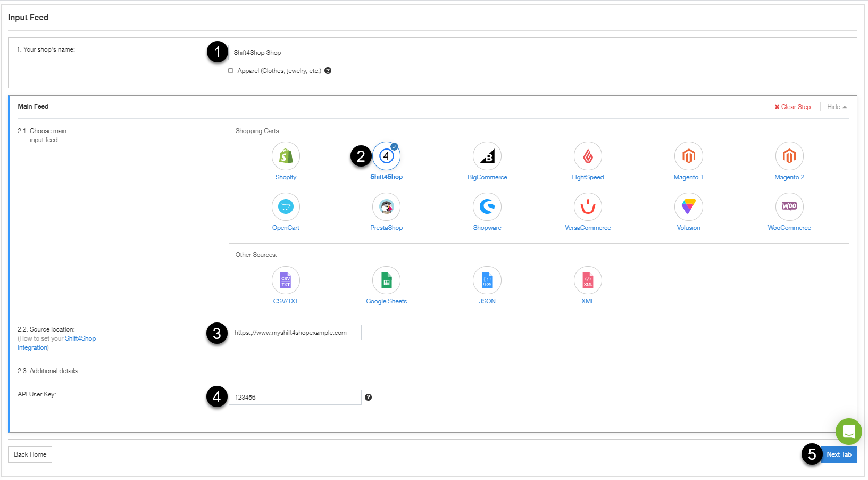Choose the VersaCommerce icon

[x=588, y=206]
